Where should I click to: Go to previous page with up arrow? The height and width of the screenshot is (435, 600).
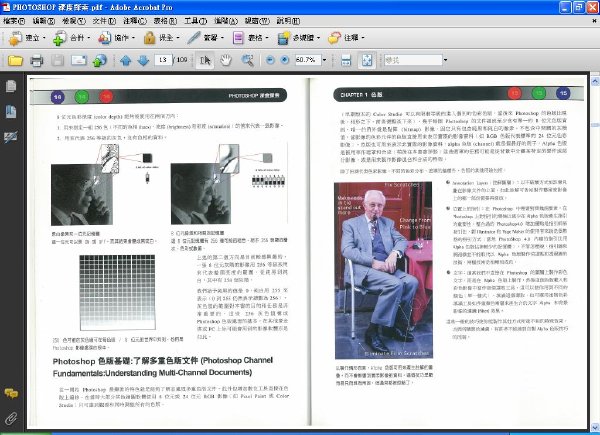[126, 60]
